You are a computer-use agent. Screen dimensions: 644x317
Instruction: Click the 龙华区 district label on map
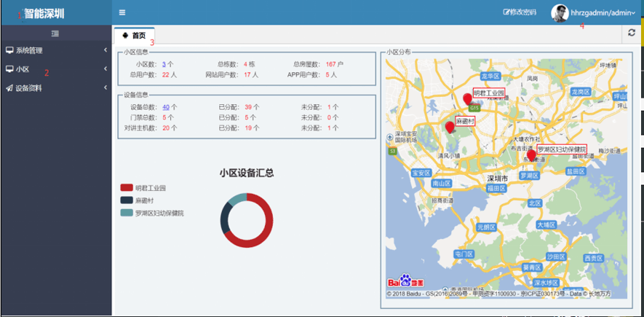(490, 76)
